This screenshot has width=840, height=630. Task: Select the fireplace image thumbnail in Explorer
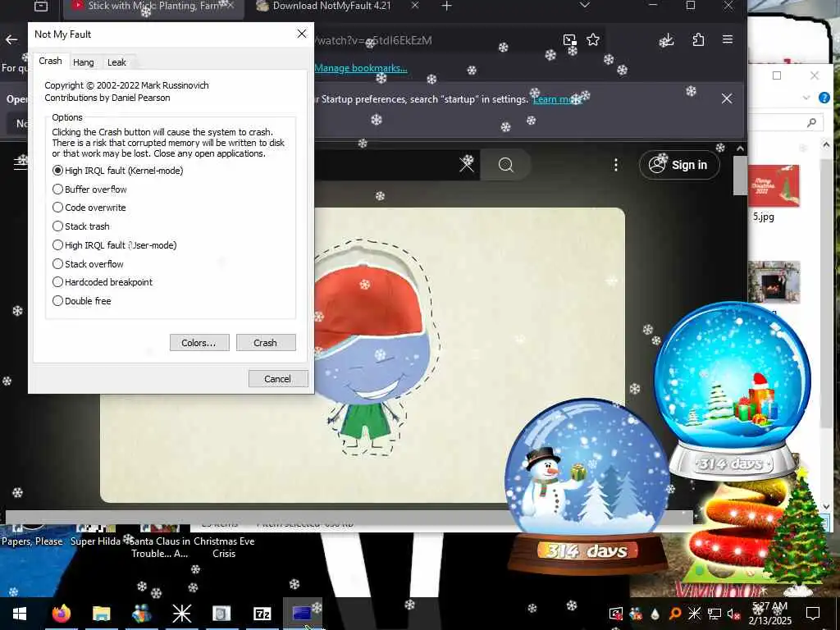tap(774, 282)
